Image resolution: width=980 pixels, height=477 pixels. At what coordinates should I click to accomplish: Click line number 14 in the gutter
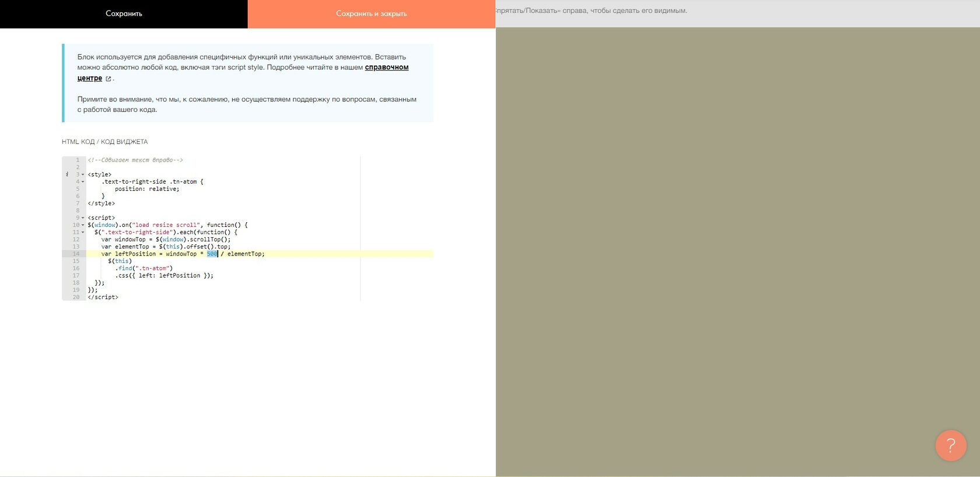click(x=76, y=254)
